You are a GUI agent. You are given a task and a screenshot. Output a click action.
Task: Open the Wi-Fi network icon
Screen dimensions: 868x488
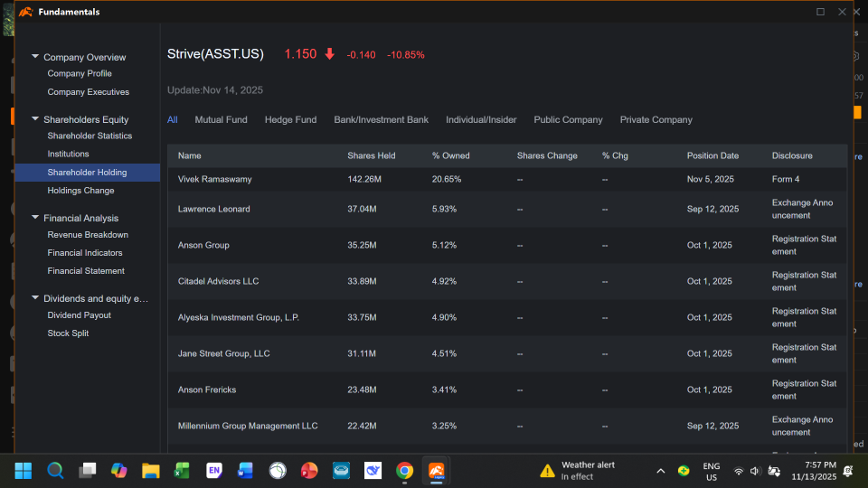click(739, 472)
